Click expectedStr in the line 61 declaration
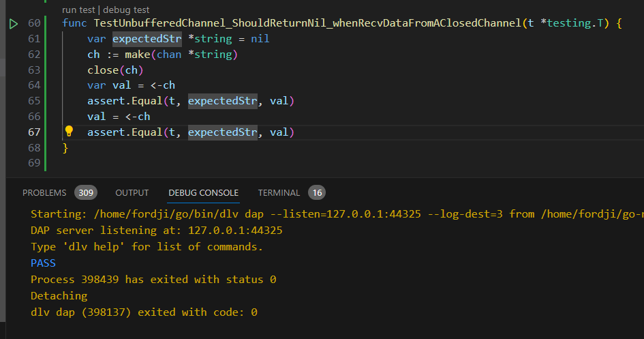 (x=147, y=39)
